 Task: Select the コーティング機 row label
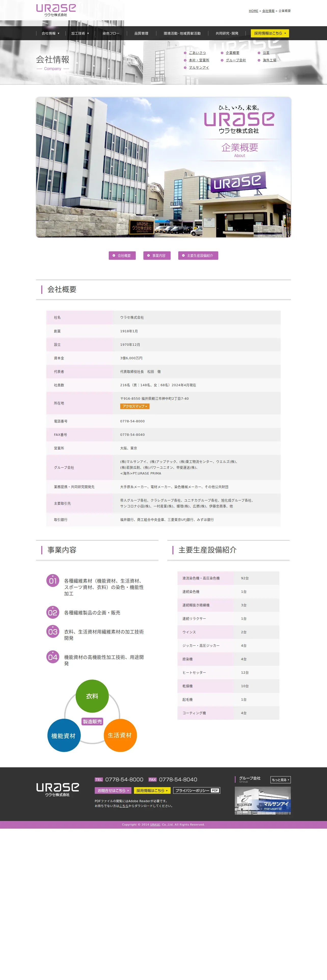point(194,713)
